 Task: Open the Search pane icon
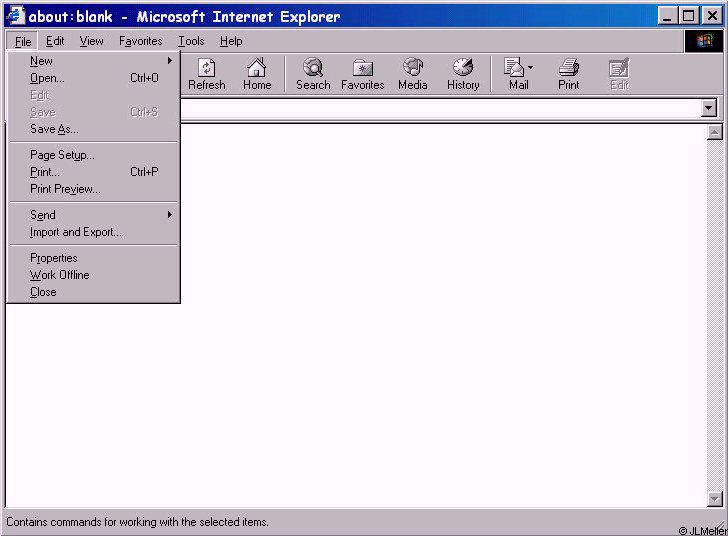tap(313, 74)
